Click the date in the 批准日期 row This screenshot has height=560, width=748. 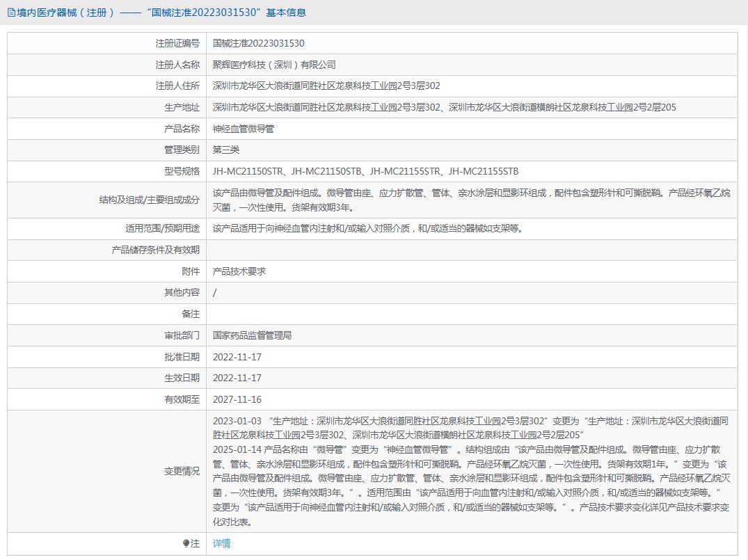click(x=237, y=357)
